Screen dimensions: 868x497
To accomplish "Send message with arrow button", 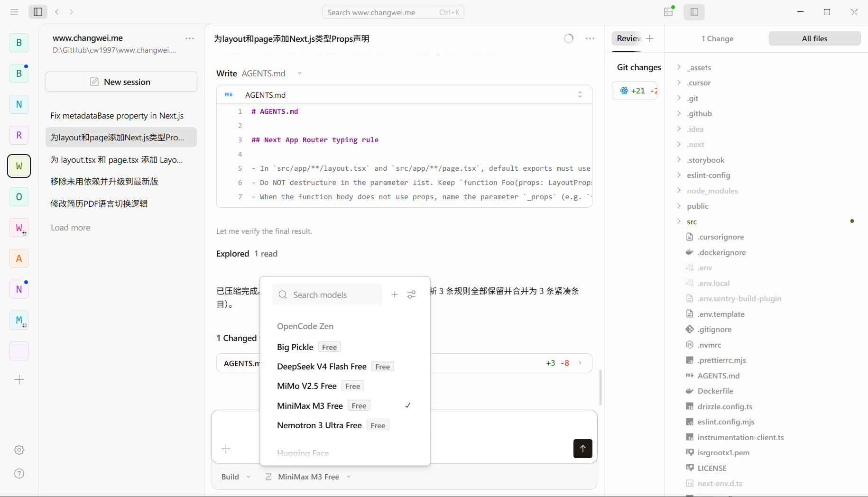I will (583, 449).
